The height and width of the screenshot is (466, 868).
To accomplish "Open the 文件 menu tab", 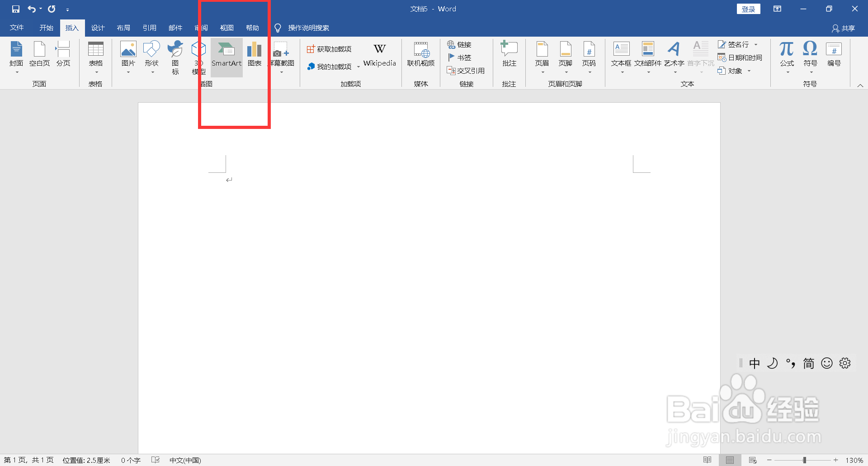I will (x=17, y=28).
